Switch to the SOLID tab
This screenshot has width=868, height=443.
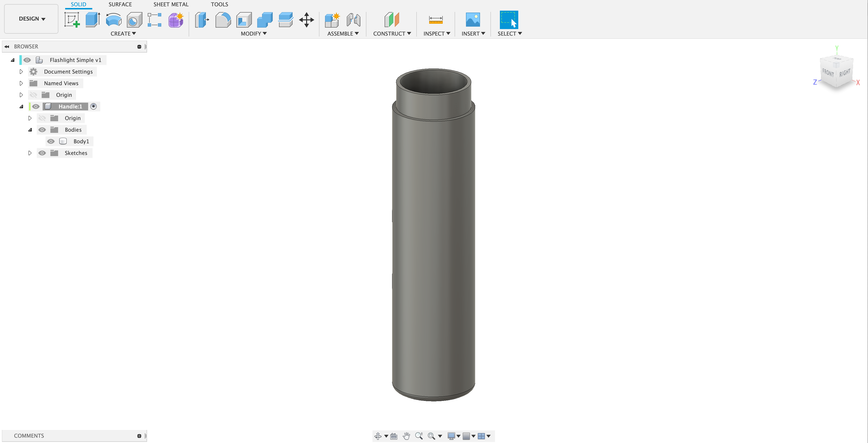tap(78, 4)
